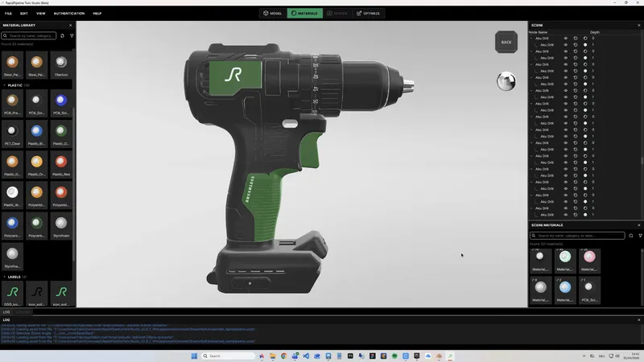Image resolution: width=644 pixels, height=362 pixels.
Task: Click the environment sphere icon in viewport
Action: (x=506, y=80)
